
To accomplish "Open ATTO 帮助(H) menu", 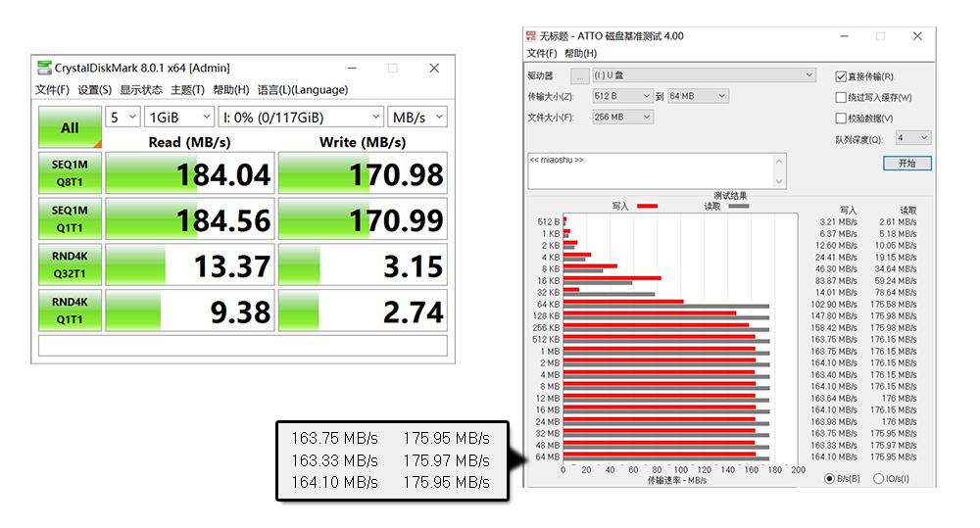I will click(x=580, y=53).
